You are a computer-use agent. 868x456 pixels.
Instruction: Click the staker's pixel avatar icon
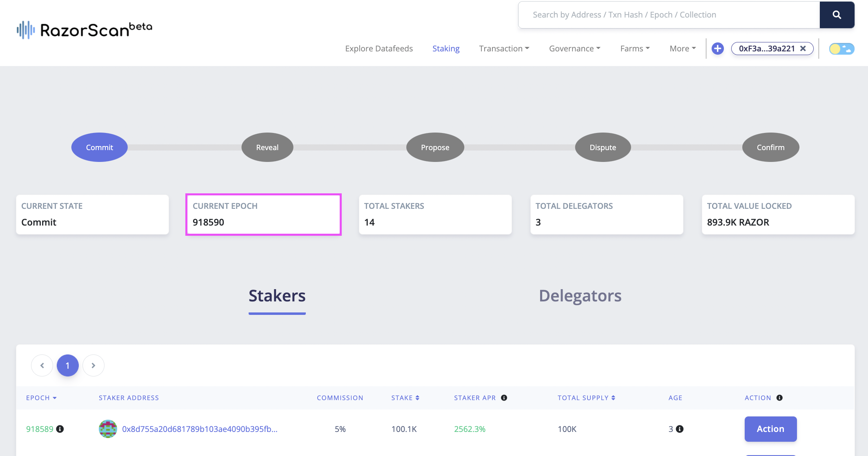108,429
